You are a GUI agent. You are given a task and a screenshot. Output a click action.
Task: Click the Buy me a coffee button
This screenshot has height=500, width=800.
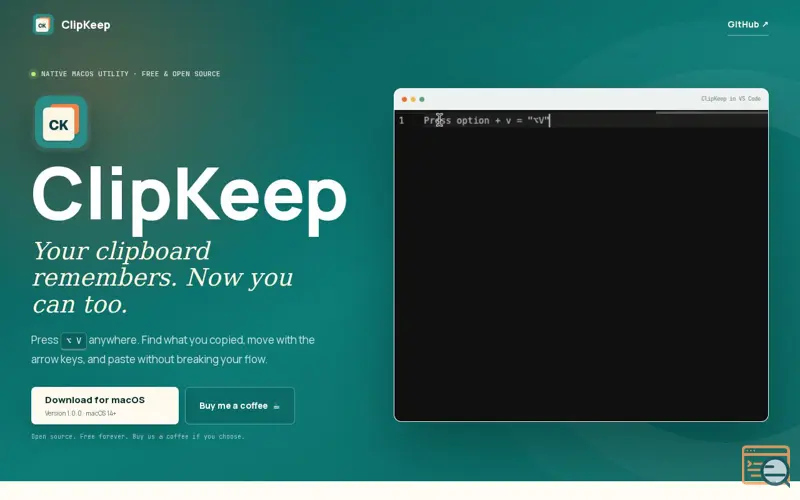click(240, 406)
